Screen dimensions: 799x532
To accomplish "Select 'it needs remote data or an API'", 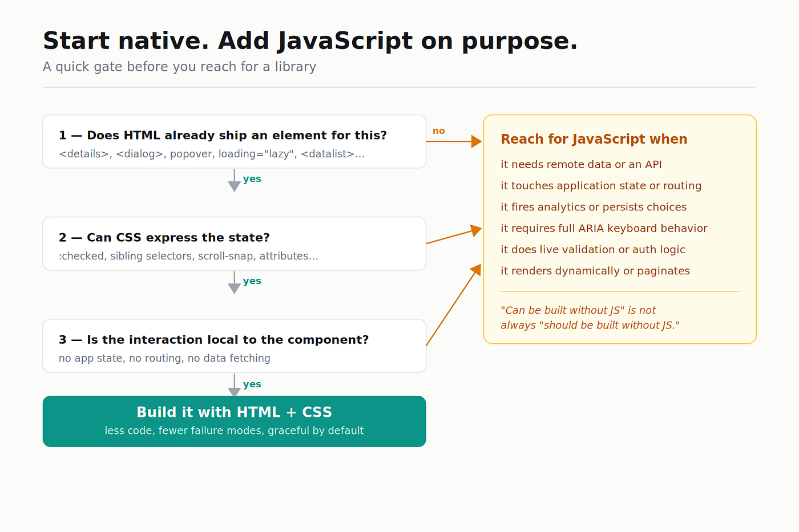I will (x=581, y=164).
